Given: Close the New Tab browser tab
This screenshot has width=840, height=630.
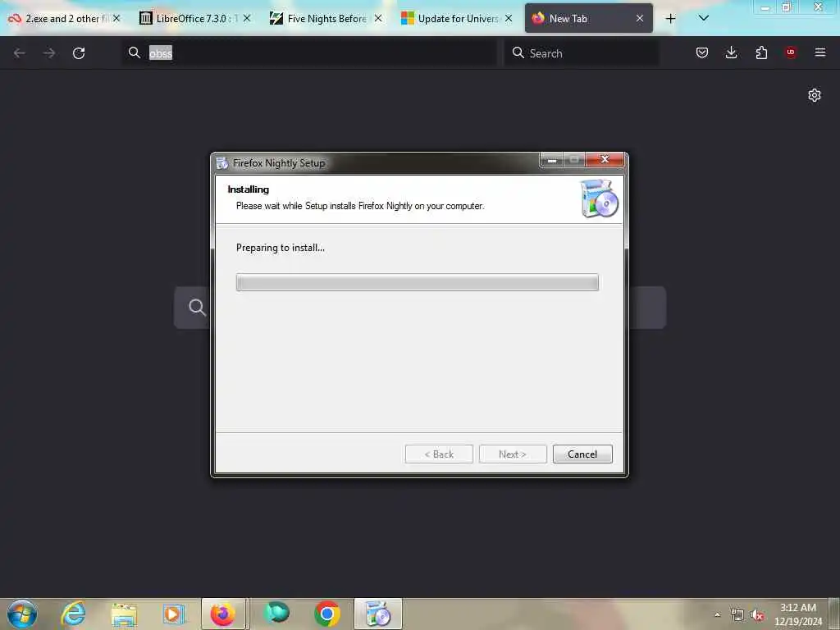Looking at the screenshot, I should point(640,18).
